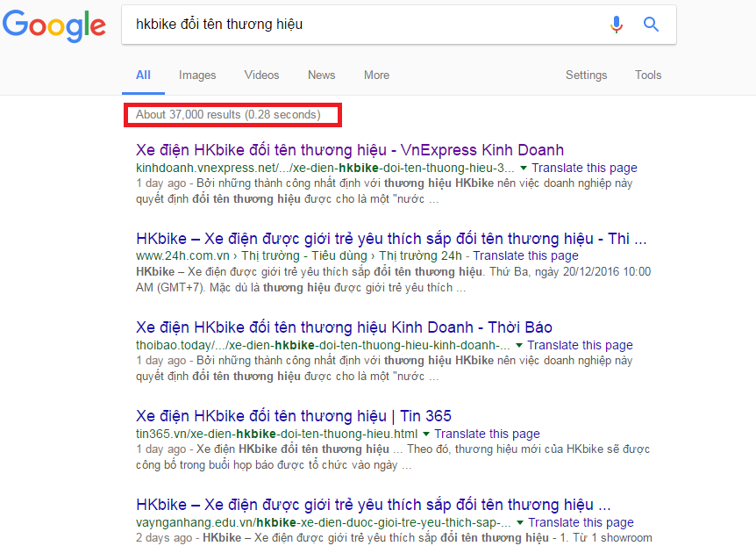Viewport: 756px width, 546px height.
Task: Open search Tools options
Action: (x=648, y=75)
